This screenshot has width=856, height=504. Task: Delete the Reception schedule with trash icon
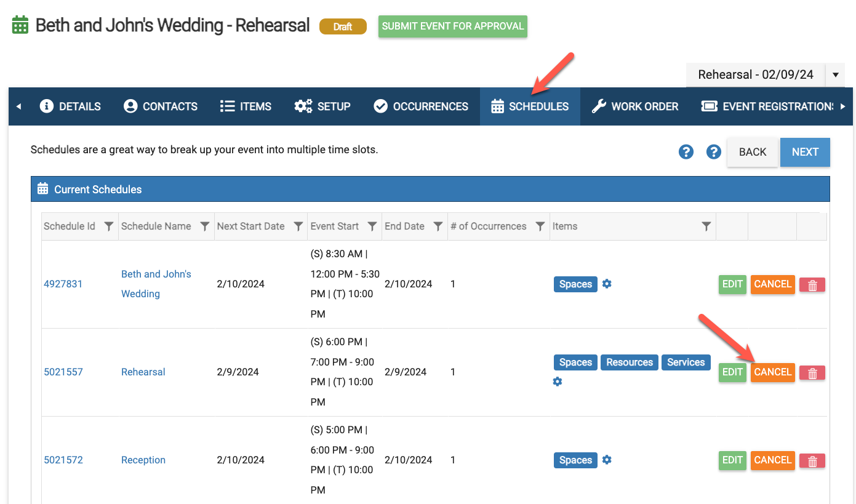tap(812, 461)
